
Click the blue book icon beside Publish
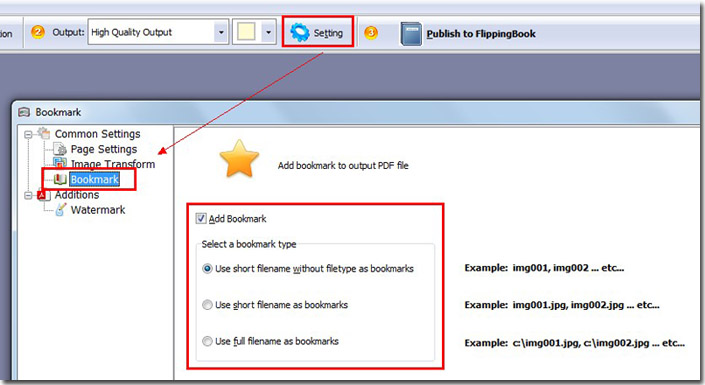pyautogui.click(x=411, y=34)
